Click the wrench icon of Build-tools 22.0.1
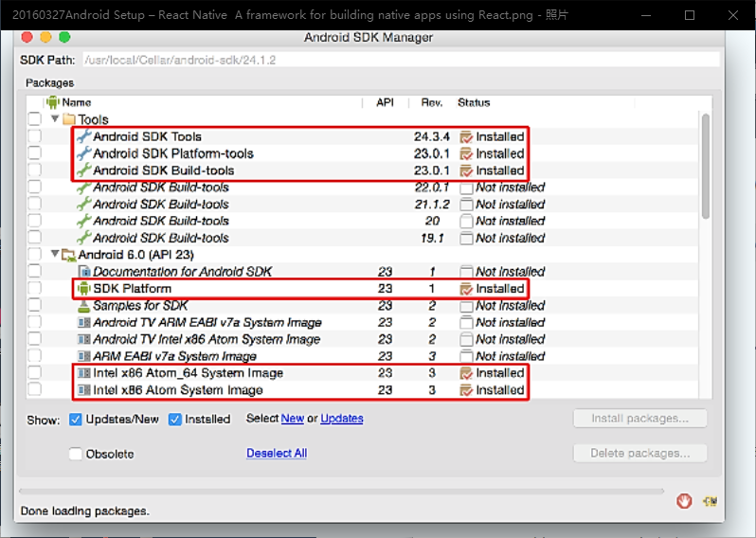Viewport: 756px width, 538px height. 84,188
